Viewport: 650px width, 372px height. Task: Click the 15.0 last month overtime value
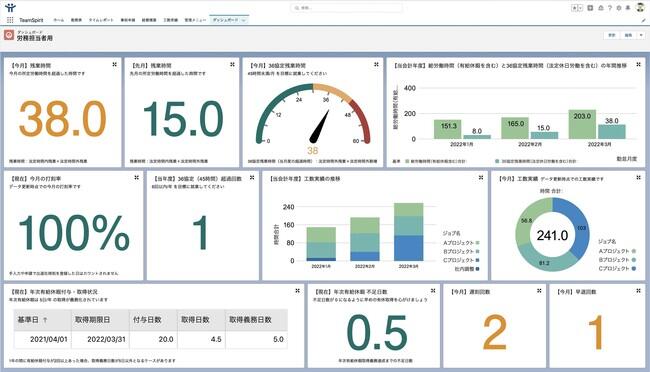point(183,119)
